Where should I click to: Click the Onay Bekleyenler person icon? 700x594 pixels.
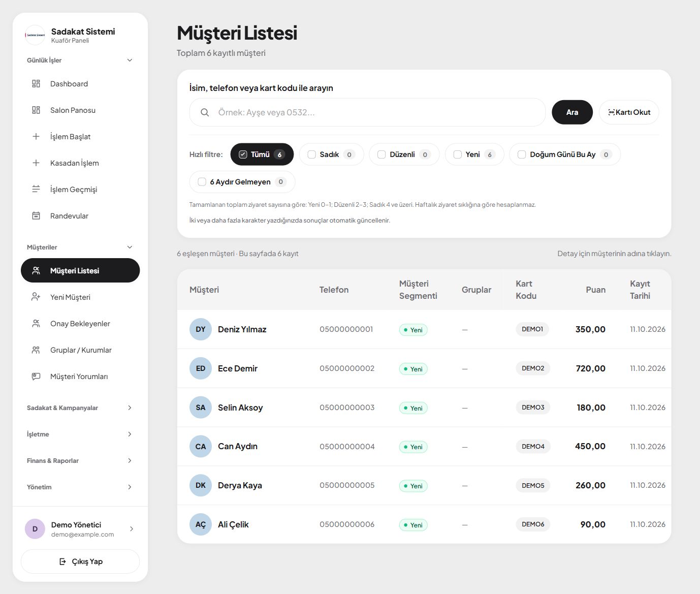click(36, 324)
